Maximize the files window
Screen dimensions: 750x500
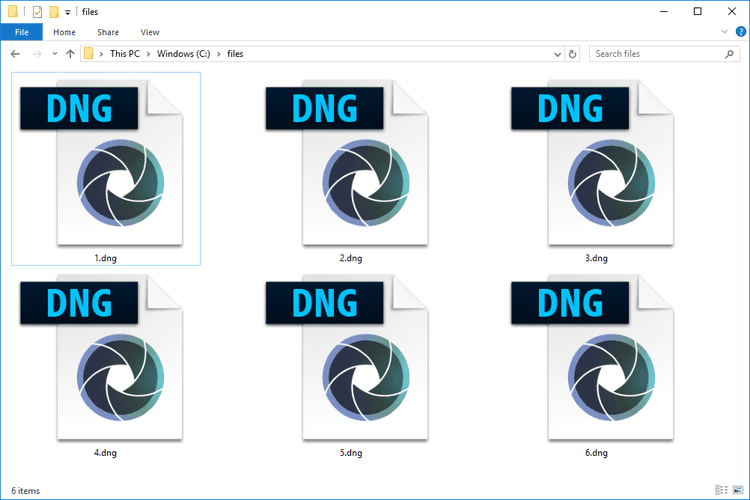[x=698, y=11]
